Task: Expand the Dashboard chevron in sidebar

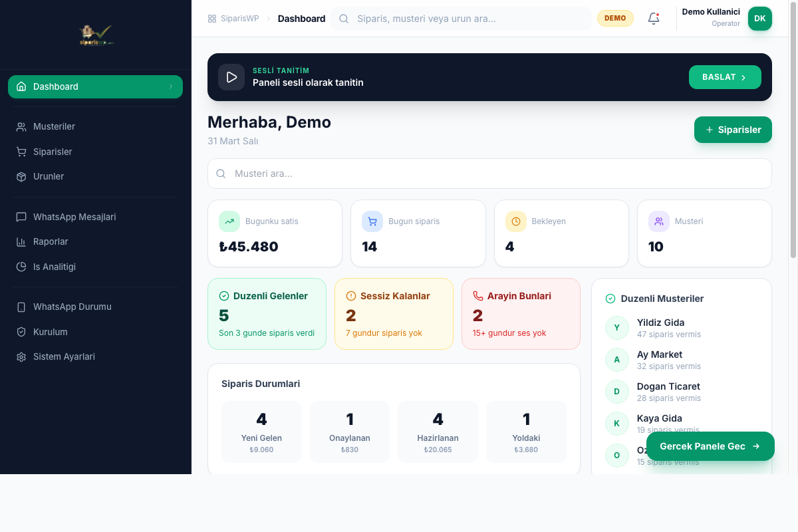Action: (x=171, y=86)
